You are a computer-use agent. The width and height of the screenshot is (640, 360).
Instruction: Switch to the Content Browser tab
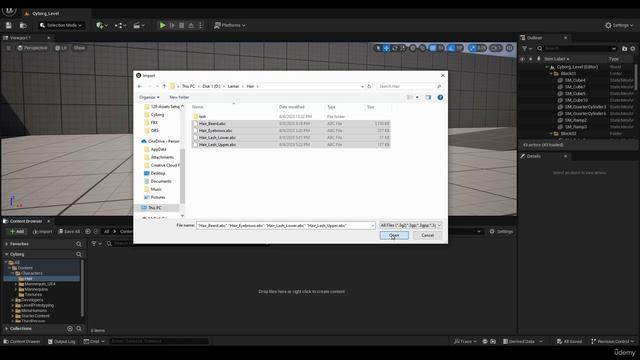pyautogui.click(x=26, y=221)
